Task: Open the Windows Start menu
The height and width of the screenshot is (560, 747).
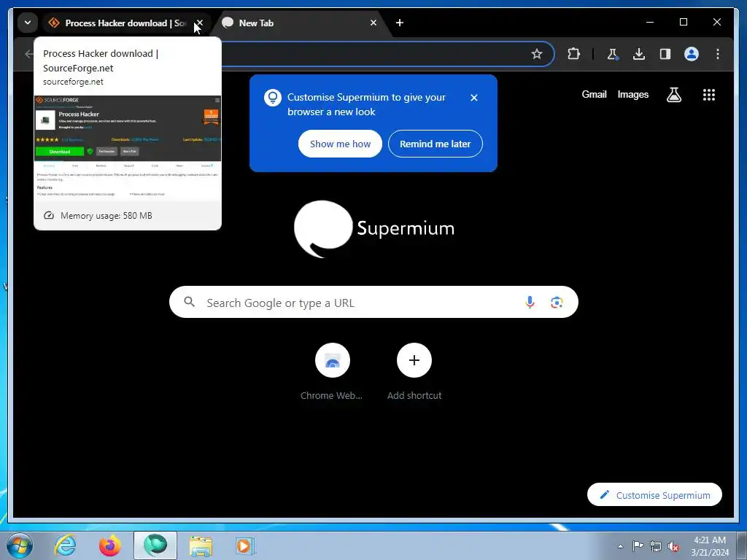Action: click(20, 545)
